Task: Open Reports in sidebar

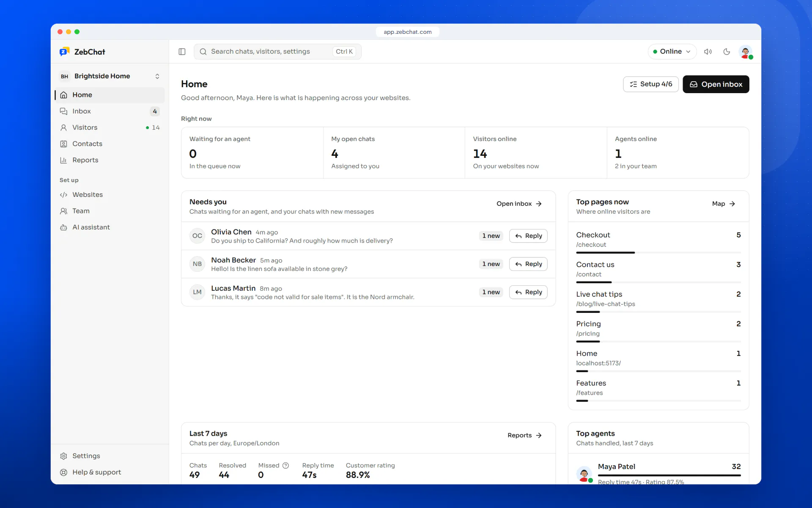Action: coord(110,160)
